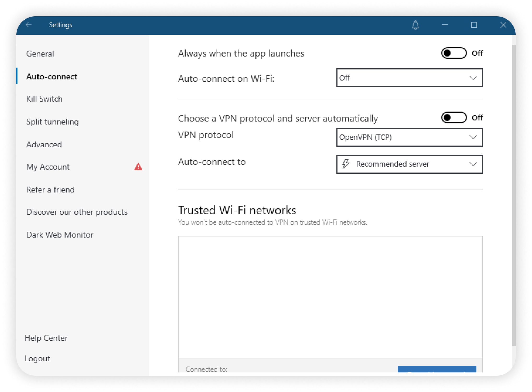Screen dimensions: 532x392
Task: Open the Help Center link
Action: pos(46,338)
